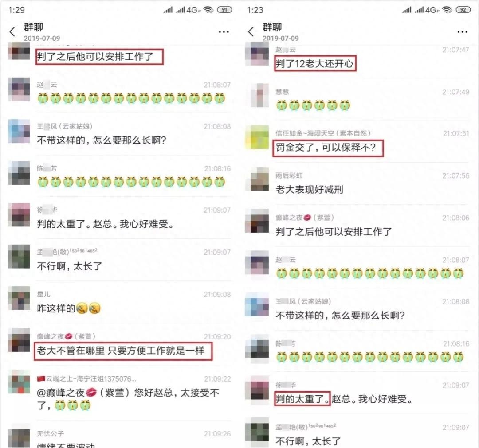Tap the 咋这样的 message from 星儿
This screenshot has height=448, width=479.
click(69, 308)
